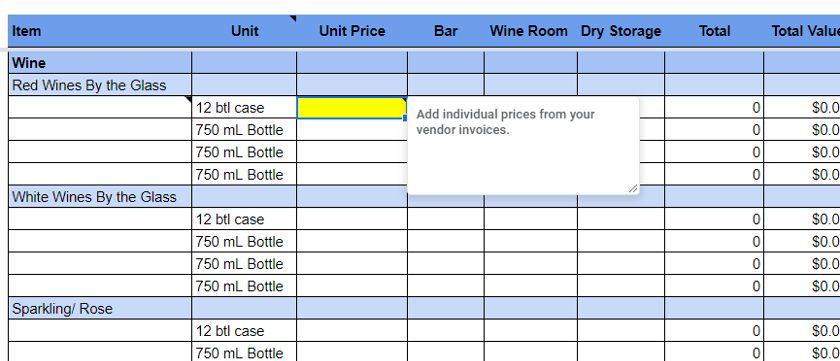Select the Total column header
The image size is (840, 361).
point(714,31)
